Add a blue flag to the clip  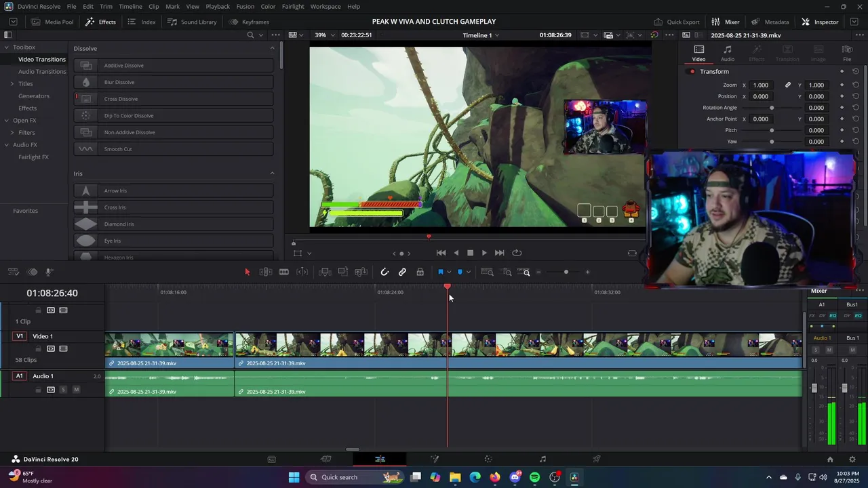(x=440, y=272)
